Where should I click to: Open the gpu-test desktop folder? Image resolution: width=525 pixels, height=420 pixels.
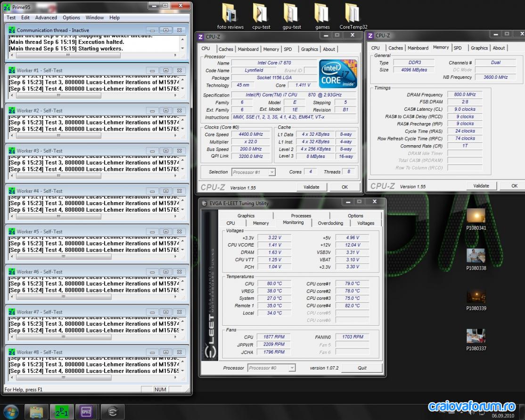click(x=292, y=16)
